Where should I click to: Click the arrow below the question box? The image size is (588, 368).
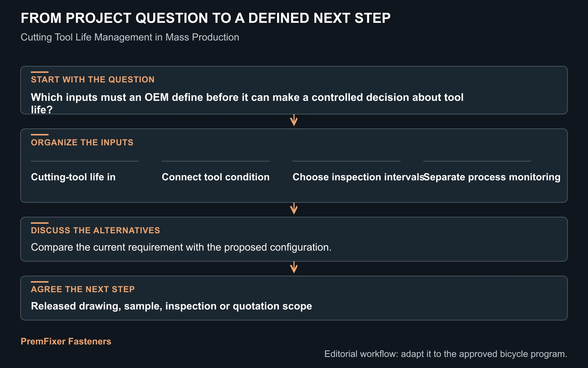click(x=294, y=120)
